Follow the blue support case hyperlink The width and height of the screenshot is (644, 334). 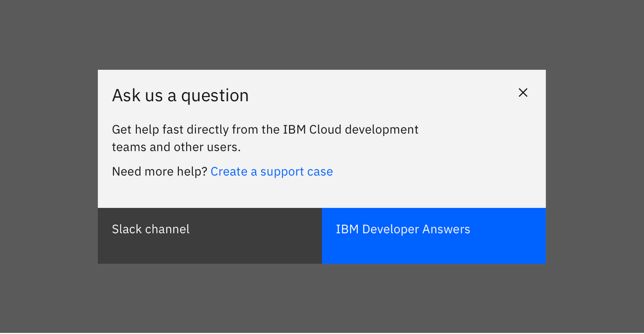(x=272, y=171)
